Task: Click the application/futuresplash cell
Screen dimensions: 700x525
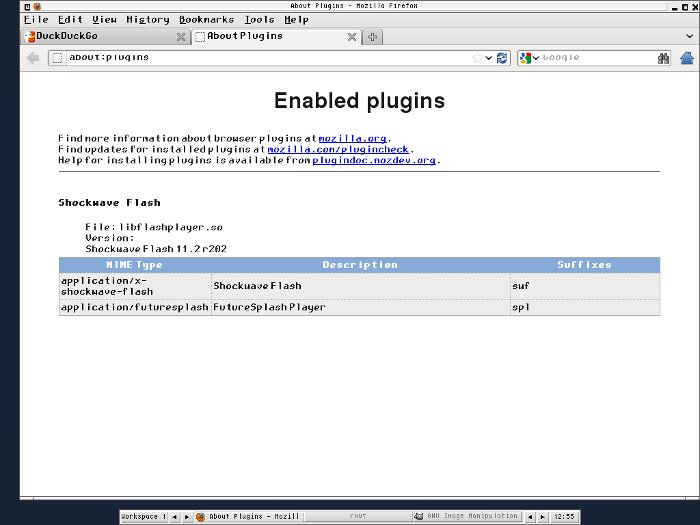Action: coord(135,307)
